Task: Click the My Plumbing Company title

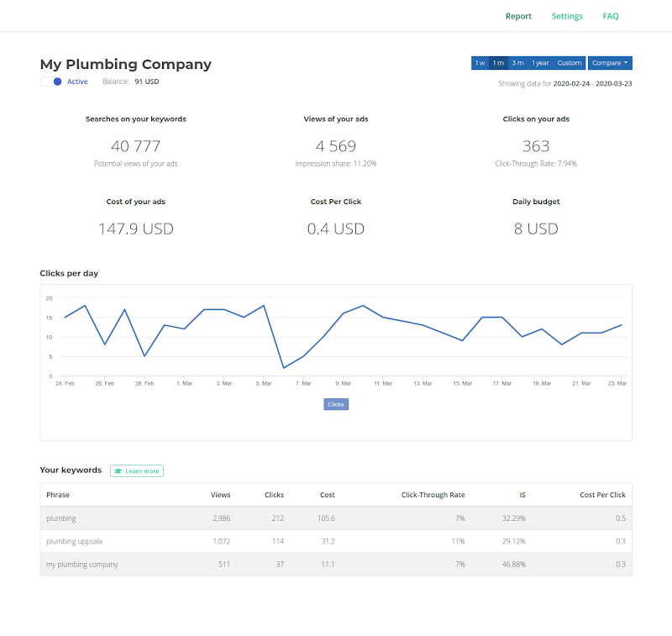Action: [126, 64]
